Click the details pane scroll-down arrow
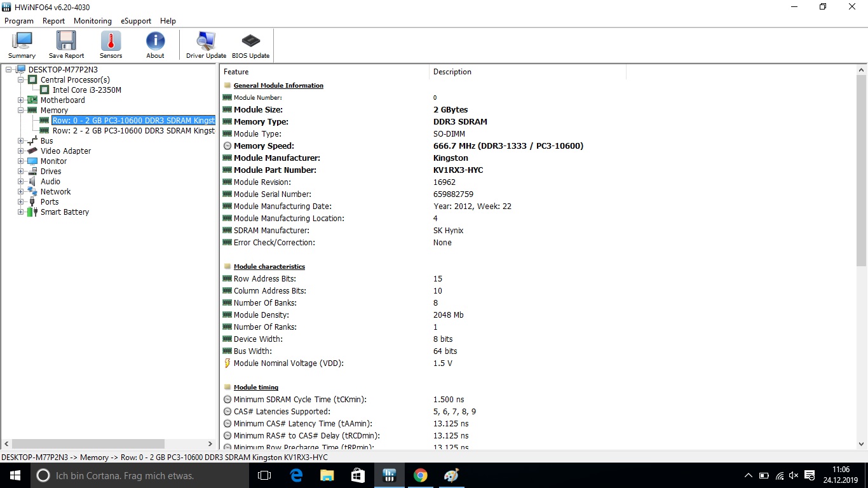This screenshot has width=868, height=488. point(862,444)
